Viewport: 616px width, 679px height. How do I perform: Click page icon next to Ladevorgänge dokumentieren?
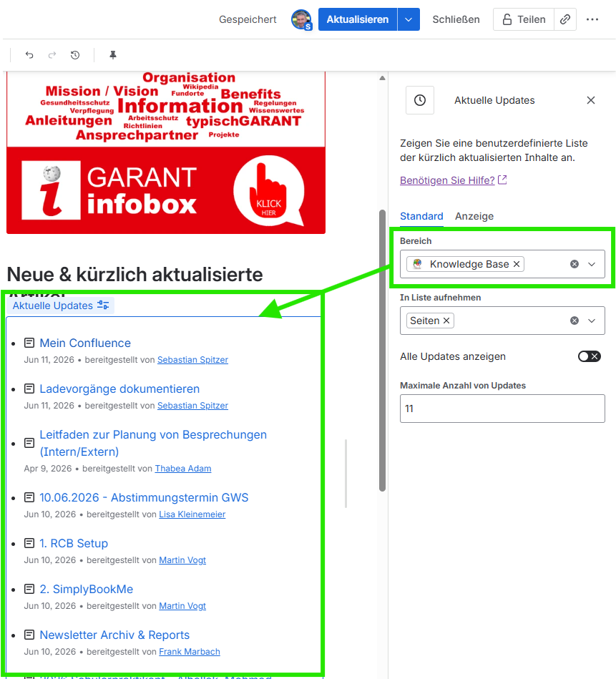click(x=29, y=389)
